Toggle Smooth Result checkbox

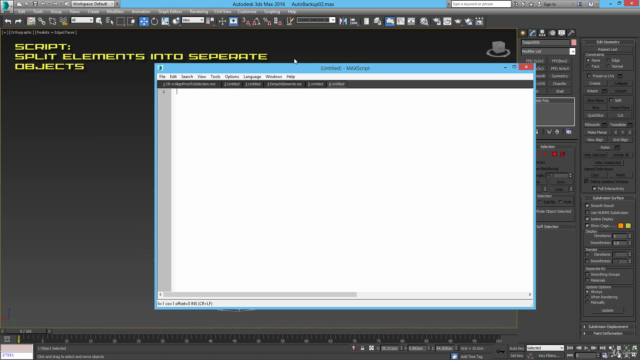(x=587, y=206)
